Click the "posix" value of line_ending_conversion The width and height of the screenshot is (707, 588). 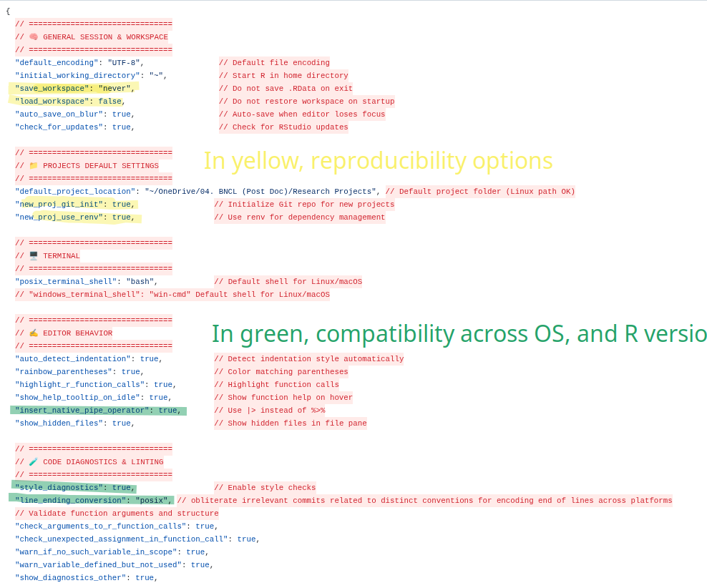(x=151, y=501)
